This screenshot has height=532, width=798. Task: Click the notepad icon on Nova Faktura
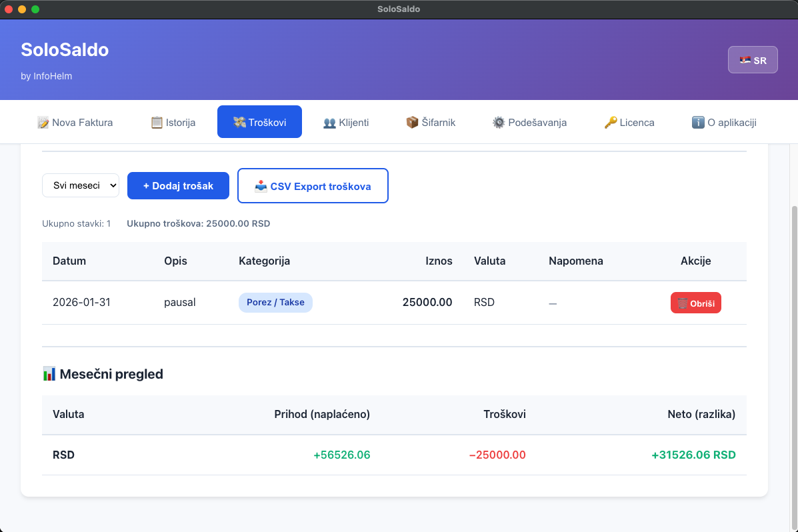[43, 123]
